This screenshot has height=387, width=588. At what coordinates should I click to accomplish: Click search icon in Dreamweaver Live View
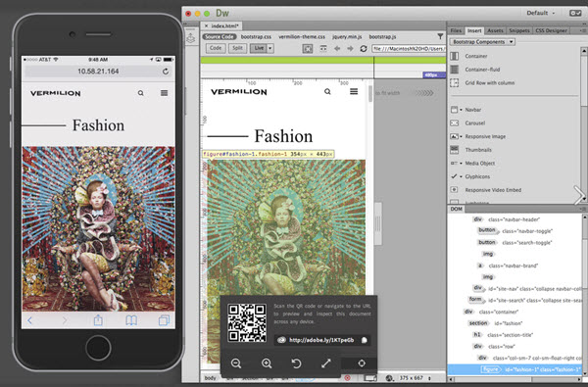[x=327, y=91]
